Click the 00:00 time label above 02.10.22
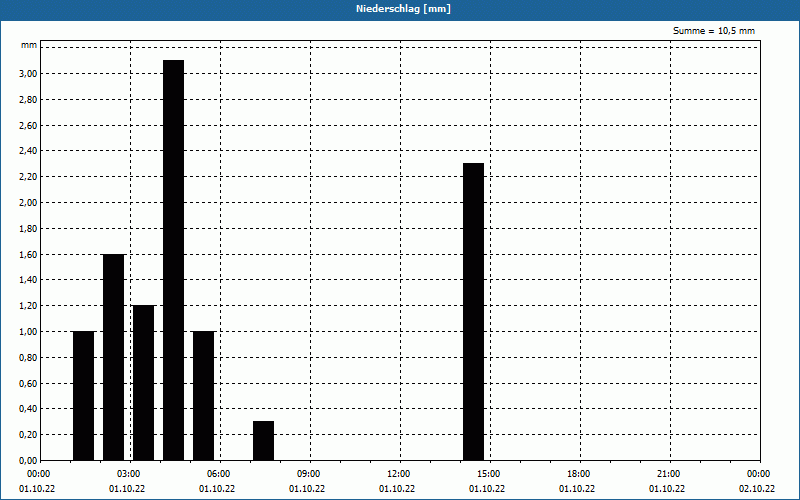Screen dimensions: 800x500 [x=759, y=474]
